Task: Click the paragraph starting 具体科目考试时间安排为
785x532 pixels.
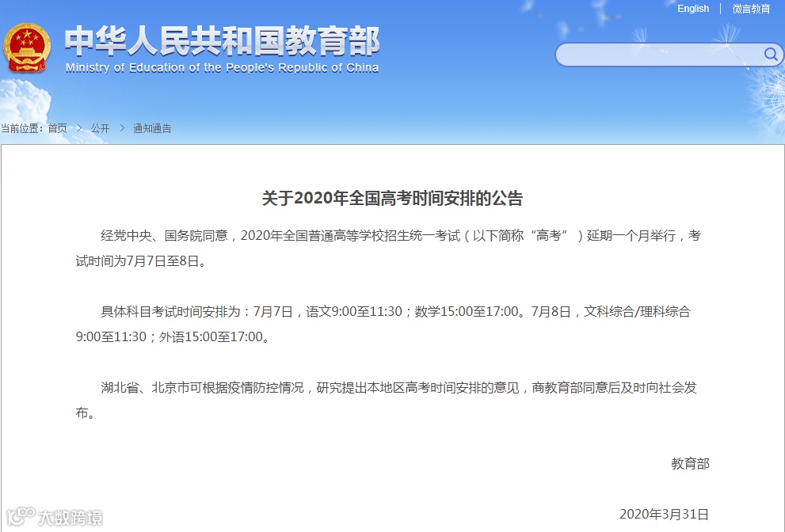Action: tap(383, 324)
